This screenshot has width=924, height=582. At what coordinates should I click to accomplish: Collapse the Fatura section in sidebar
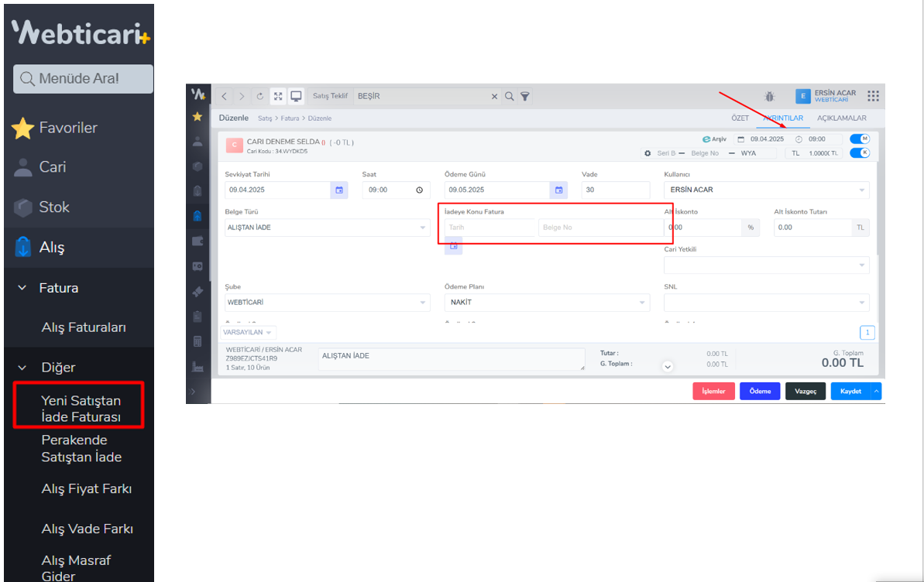point(23,288)
